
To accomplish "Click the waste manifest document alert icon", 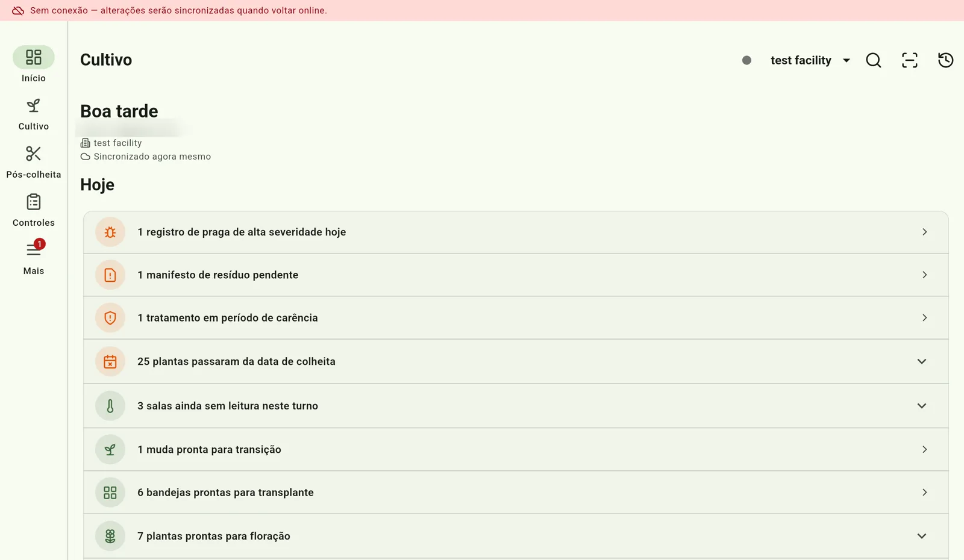I will [x=110, y=275].
